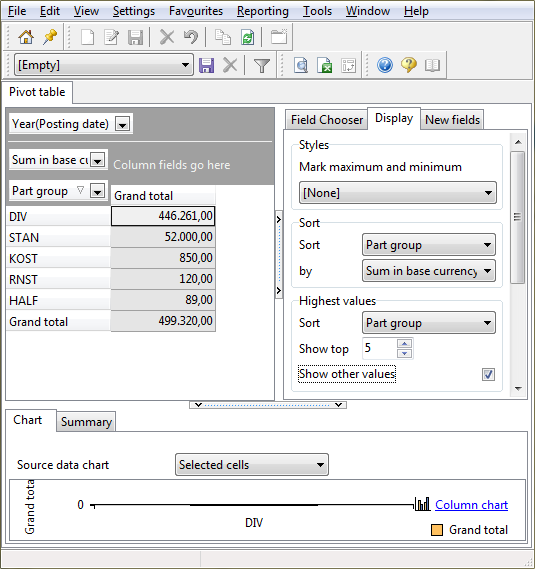
Task: Open Mark maximum and minimum [None] dropdown
Action: [x=398, y=193]
